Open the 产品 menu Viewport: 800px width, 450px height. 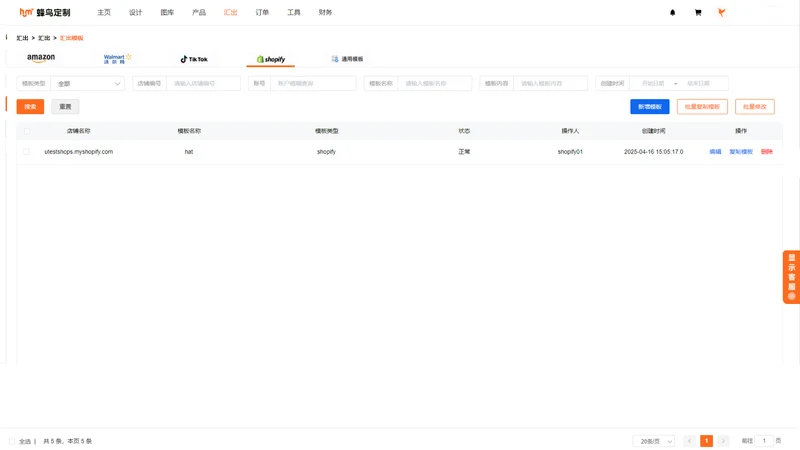click(199, 12)
